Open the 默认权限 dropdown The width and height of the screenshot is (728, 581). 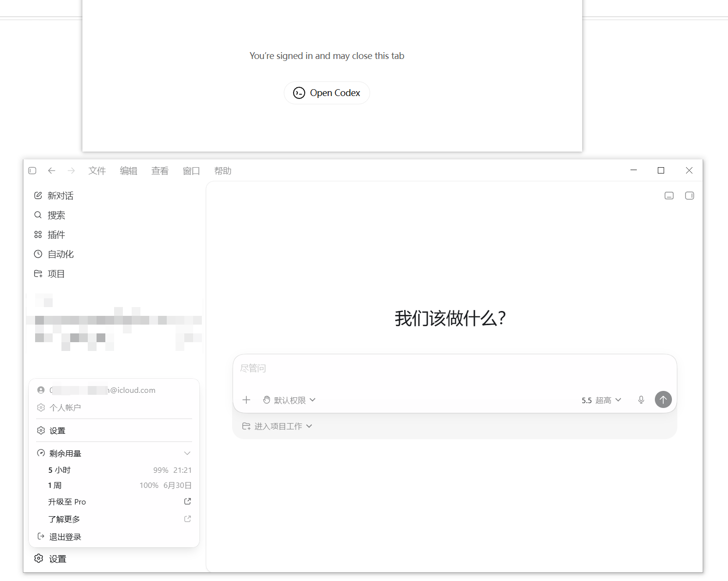coord(290,400)
